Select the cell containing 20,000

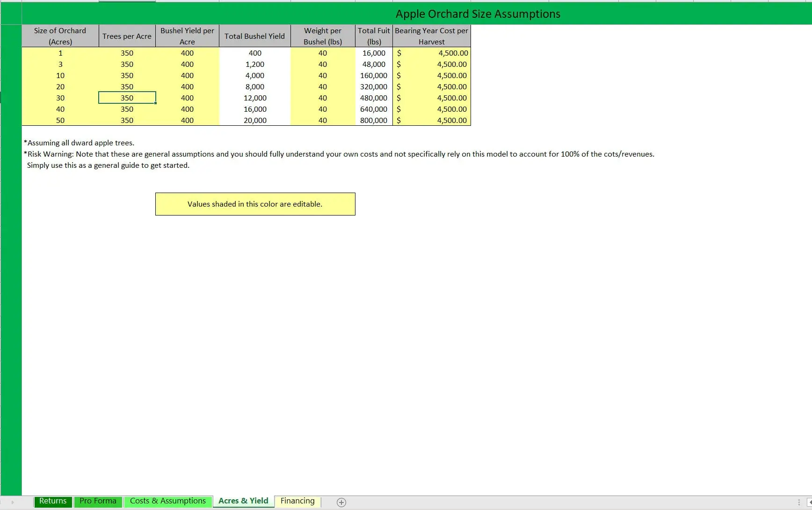coord(254,120)
